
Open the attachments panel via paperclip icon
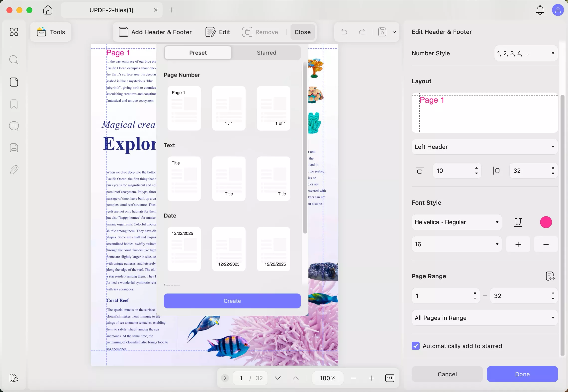point(14,170)
